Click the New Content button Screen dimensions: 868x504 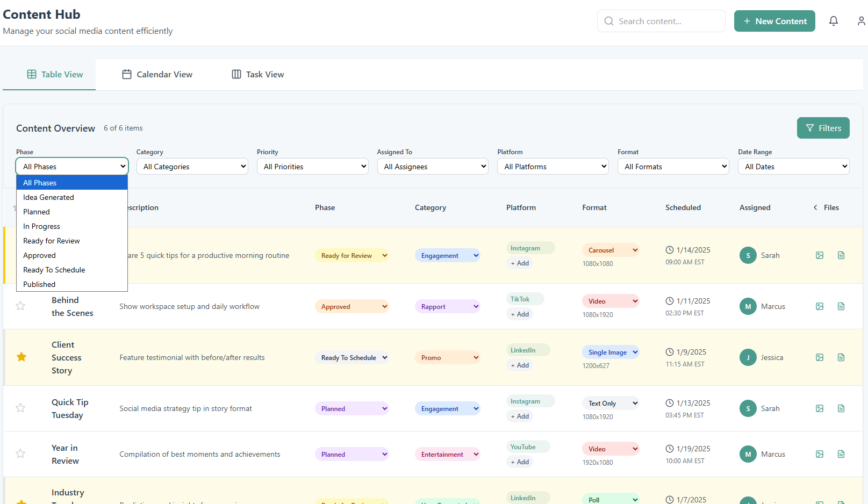774,21
